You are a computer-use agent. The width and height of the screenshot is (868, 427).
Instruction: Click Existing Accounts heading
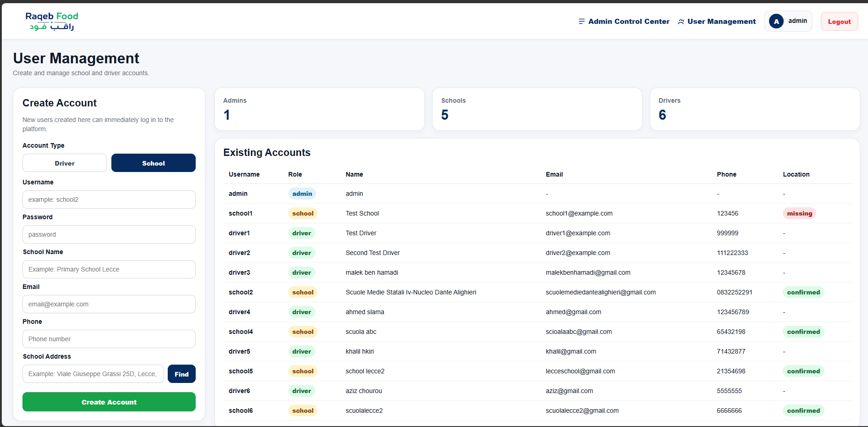tap(267, 152)
